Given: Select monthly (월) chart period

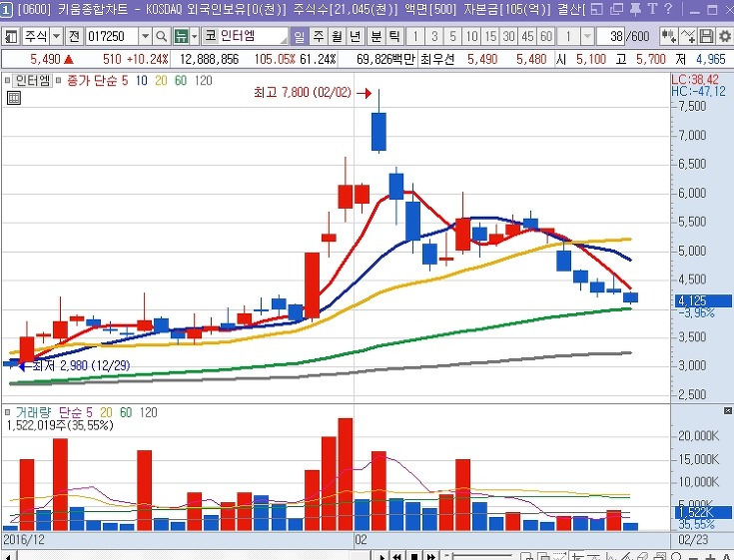Looking at the screenshot, I should click(337, 36).
